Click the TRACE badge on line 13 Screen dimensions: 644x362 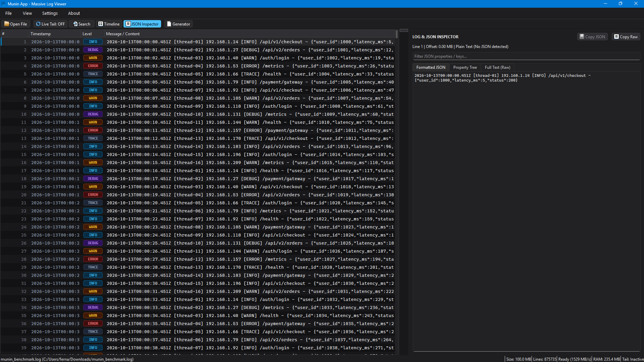pos(93,138)
